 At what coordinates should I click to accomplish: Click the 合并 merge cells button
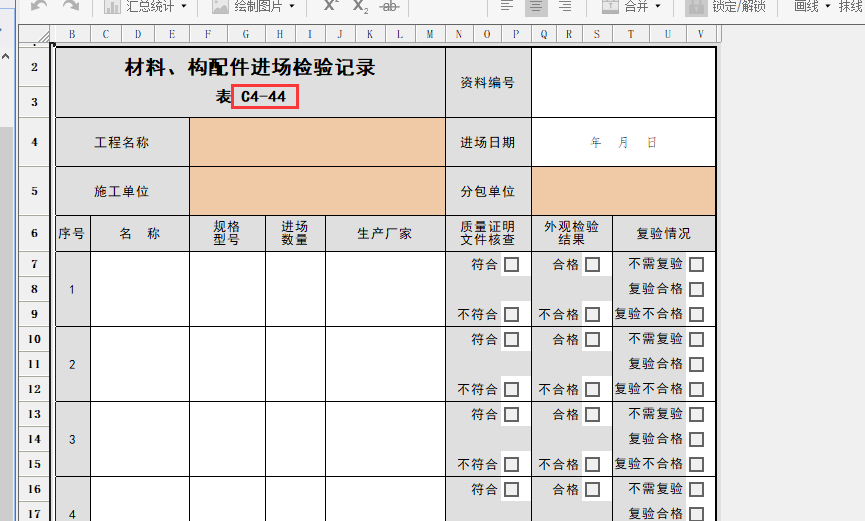pyautogui.click(x=625, y=6)
